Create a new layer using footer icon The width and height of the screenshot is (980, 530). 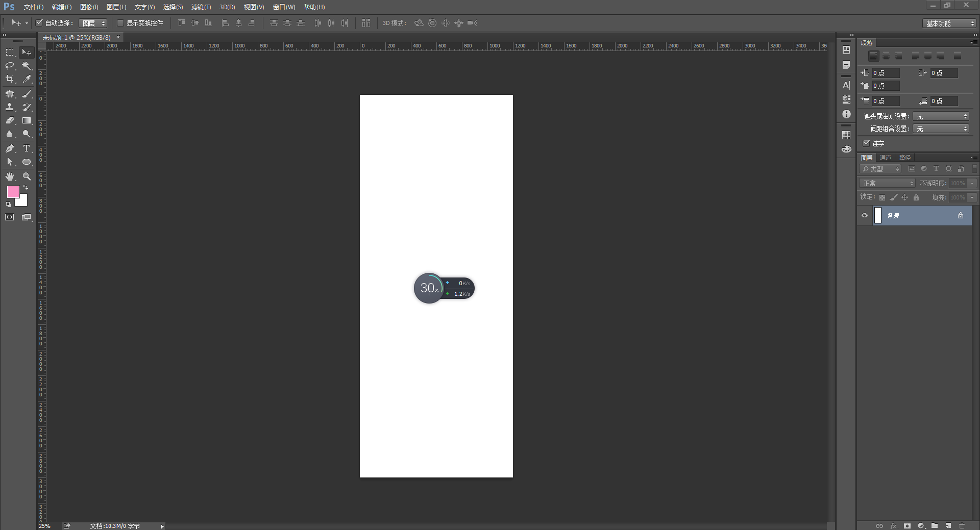[948, 526]
